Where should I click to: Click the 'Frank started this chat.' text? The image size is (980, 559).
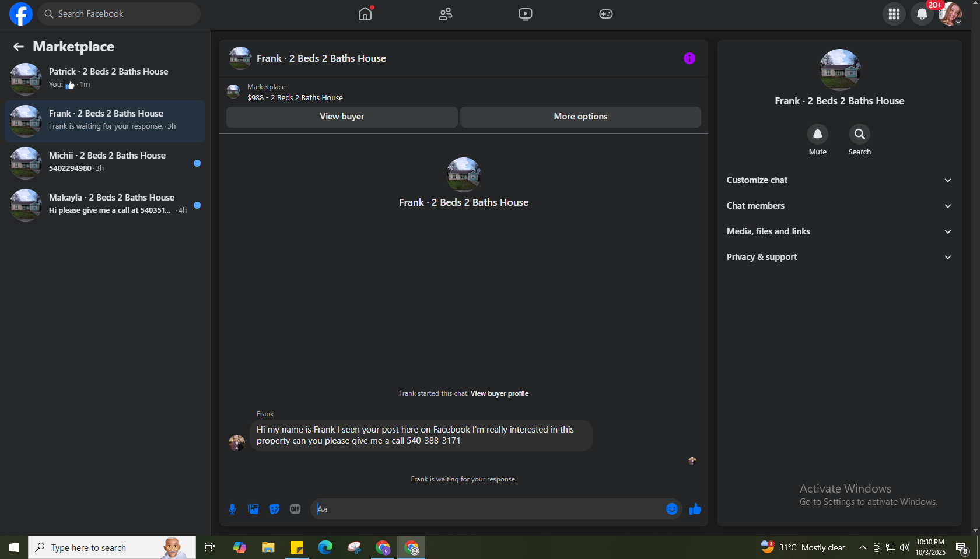coord(434,393)
